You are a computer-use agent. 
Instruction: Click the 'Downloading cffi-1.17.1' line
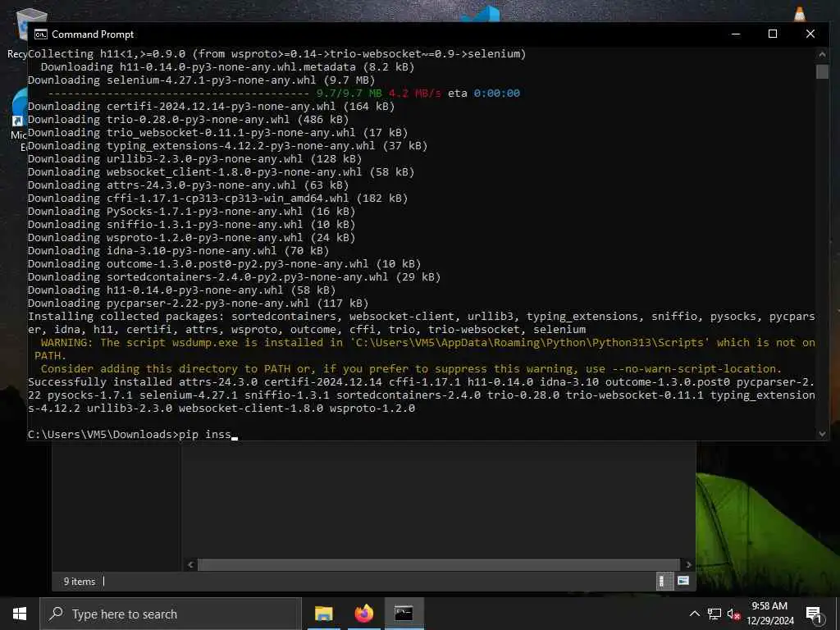pos(217,199)
